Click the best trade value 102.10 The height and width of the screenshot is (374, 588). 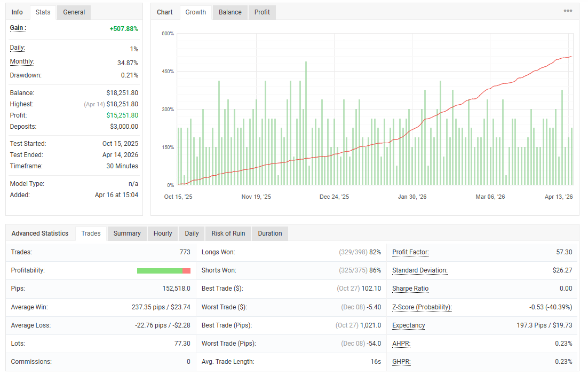tap(371, 289)
